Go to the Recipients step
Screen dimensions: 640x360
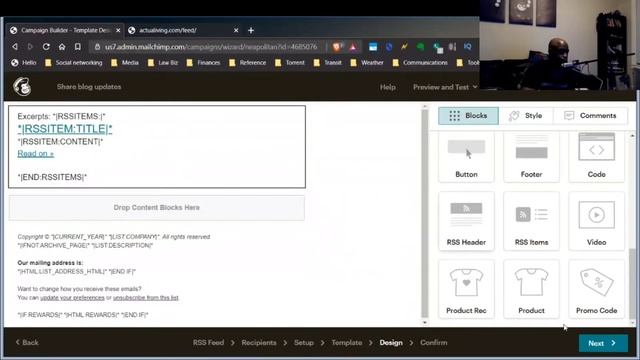point(259,343)
